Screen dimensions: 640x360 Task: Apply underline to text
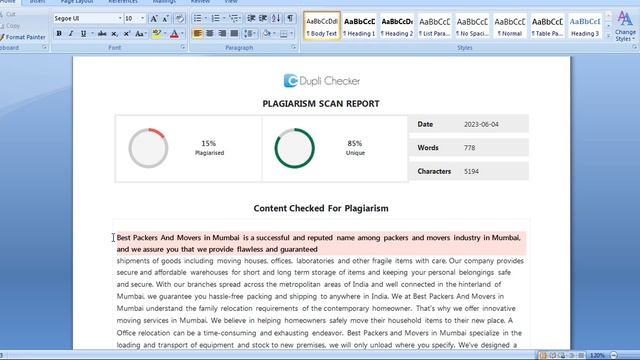(x=83, y=33)
